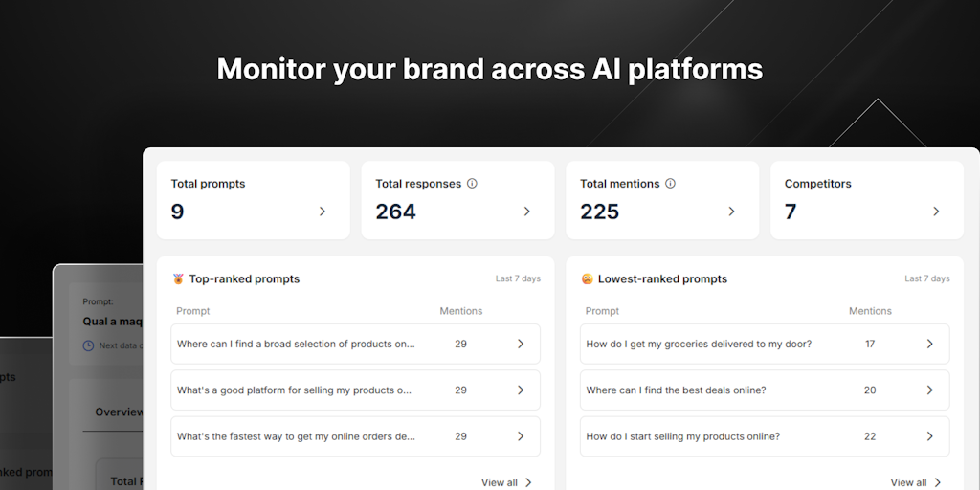980x490 pixels.
Task: Click the clock icon beside Next data
Action: pos(88,345)
